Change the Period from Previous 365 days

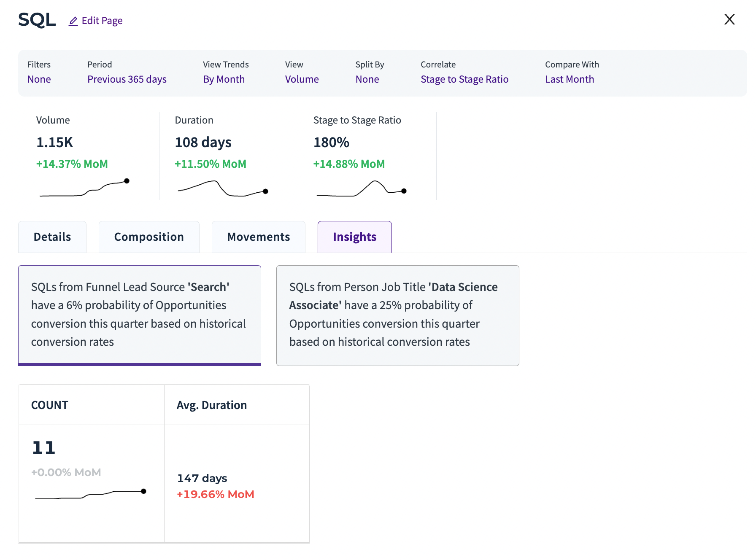pyautogui.click(x=127, y=79)
